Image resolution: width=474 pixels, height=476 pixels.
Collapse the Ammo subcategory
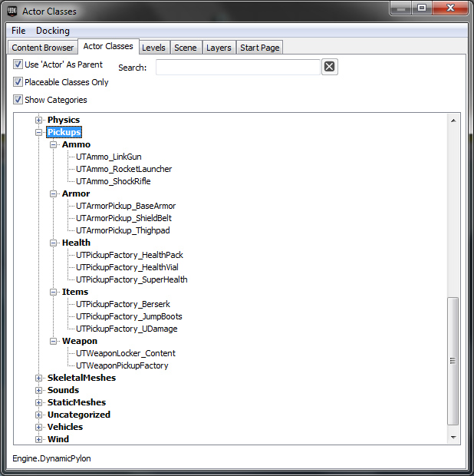54,145
